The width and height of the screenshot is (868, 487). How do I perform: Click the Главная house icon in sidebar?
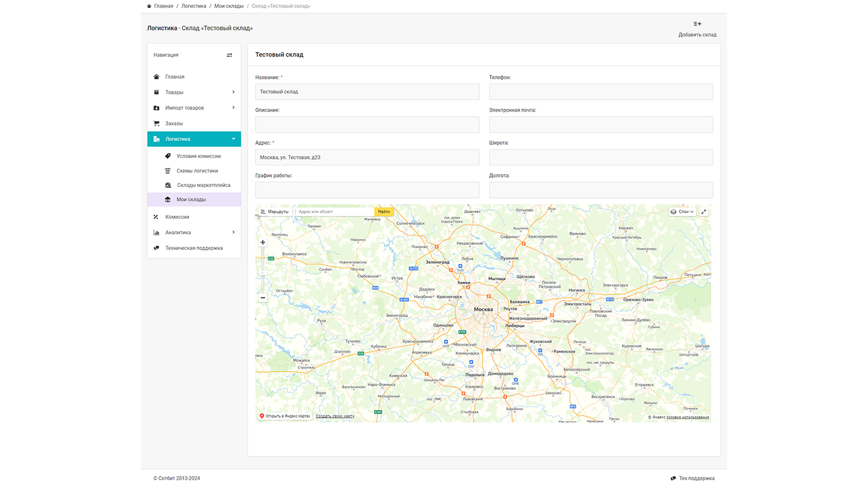click(157, 77)
